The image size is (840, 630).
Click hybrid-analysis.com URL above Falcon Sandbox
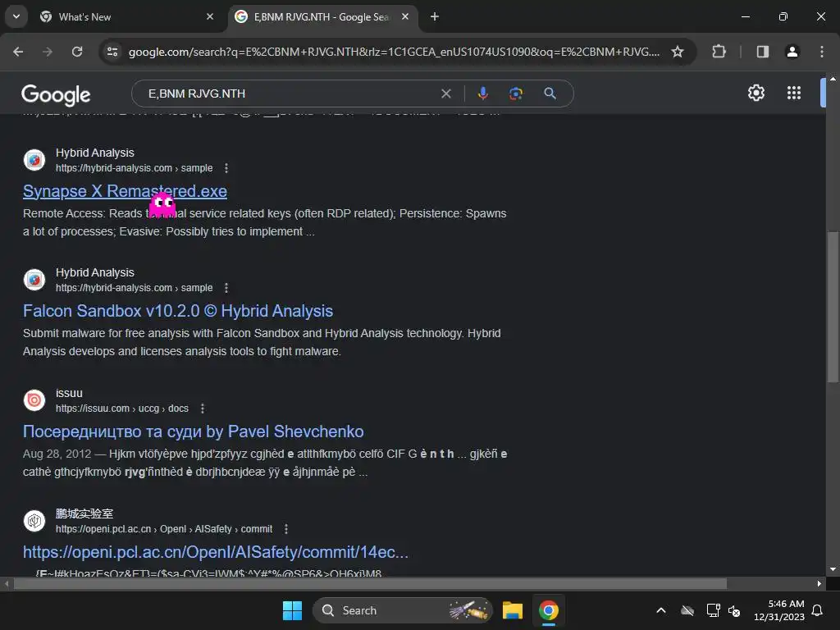pos(134,288)
